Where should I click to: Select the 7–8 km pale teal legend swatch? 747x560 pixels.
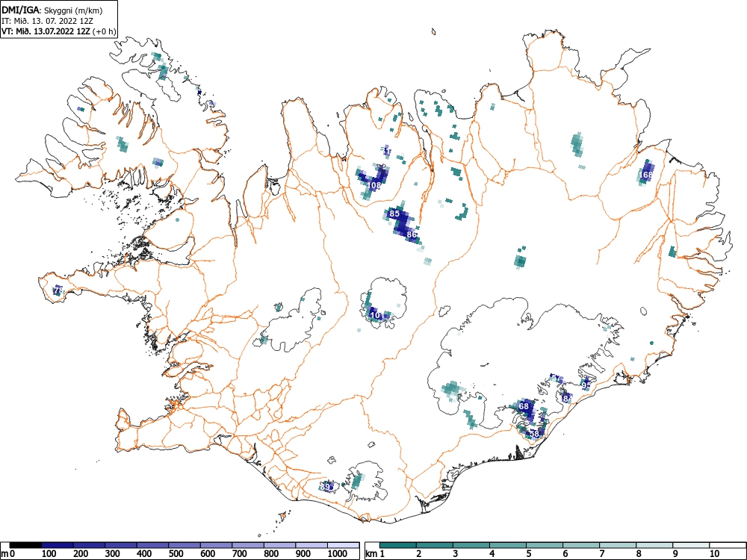(x=618, y=545)
